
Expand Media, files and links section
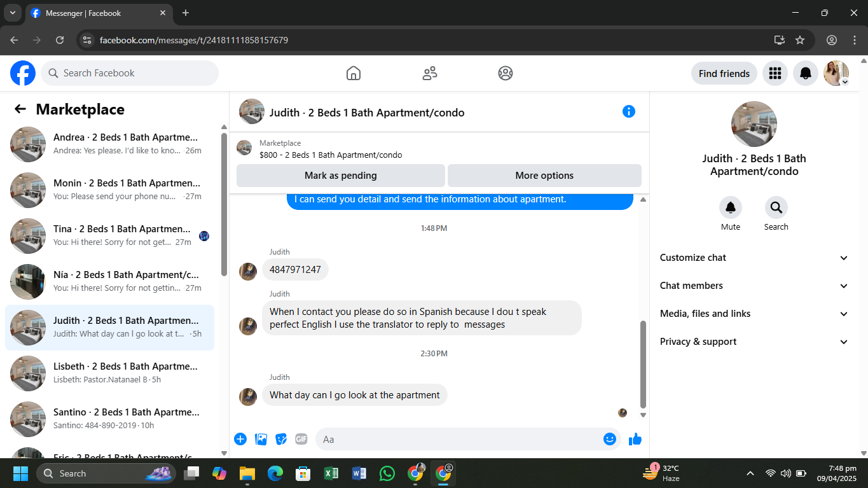[754, 314]
